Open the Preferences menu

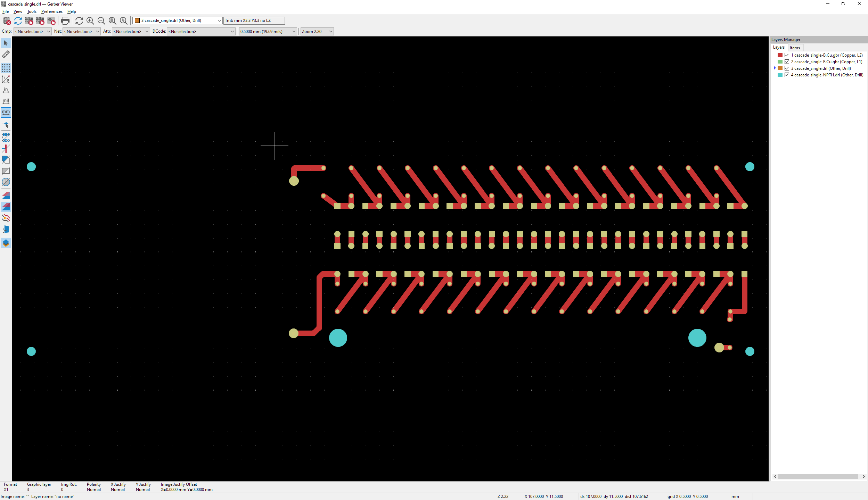coord(52,11)
